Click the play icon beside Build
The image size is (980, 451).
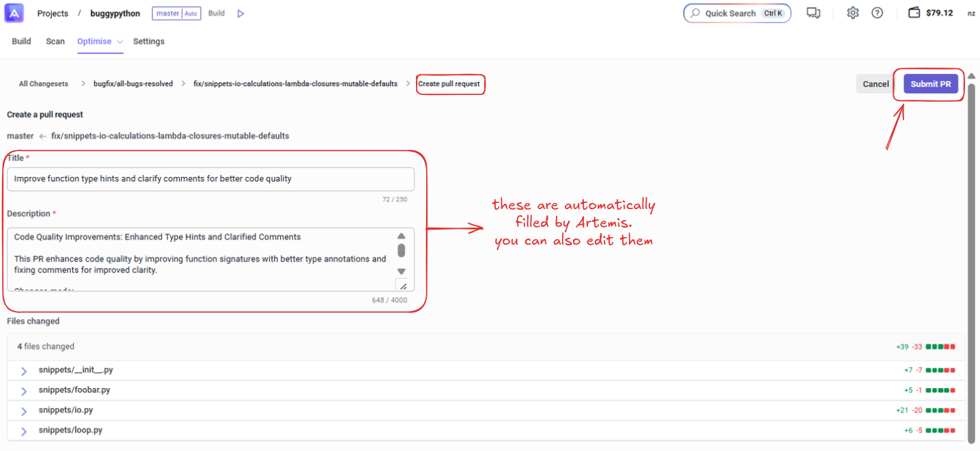240,14
